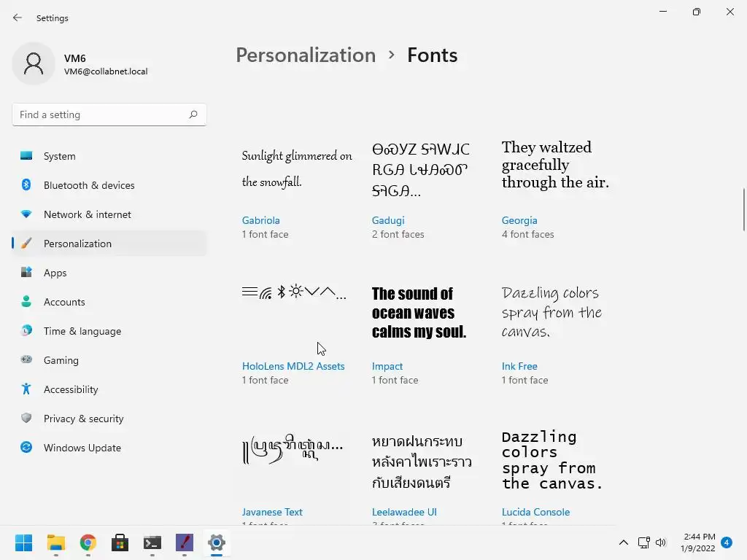This screenshot has height=560, width=747.
Task: Open the Ink Free font link
Action: 519,366
